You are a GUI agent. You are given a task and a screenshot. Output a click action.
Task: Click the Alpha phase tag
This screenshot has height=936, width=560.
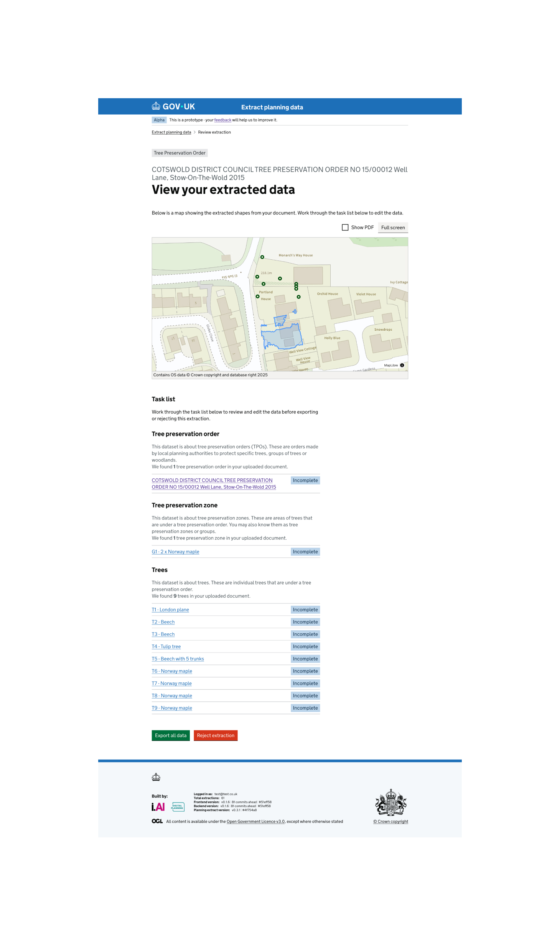pyautogui.click(x=159, y=120)
